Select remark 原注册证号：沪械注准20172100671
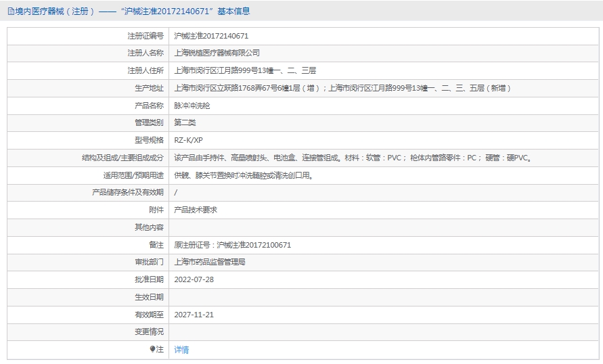Screen dimensions: 603x364 [x=233, y=245]
